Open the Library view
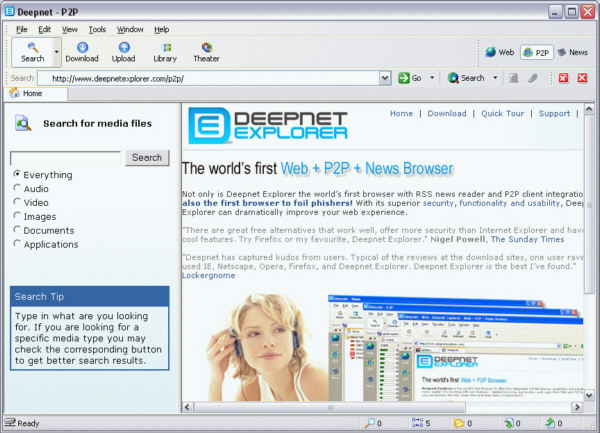The height and width of the screenshot is (433, 600). pos(164,51)
